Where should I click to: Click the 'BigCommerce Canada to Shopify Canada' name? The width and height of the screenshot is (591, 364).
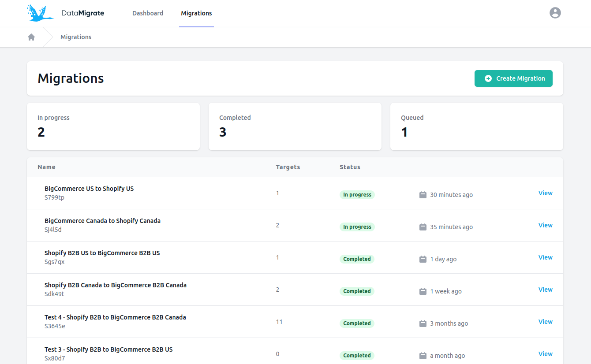coord(102,221)
